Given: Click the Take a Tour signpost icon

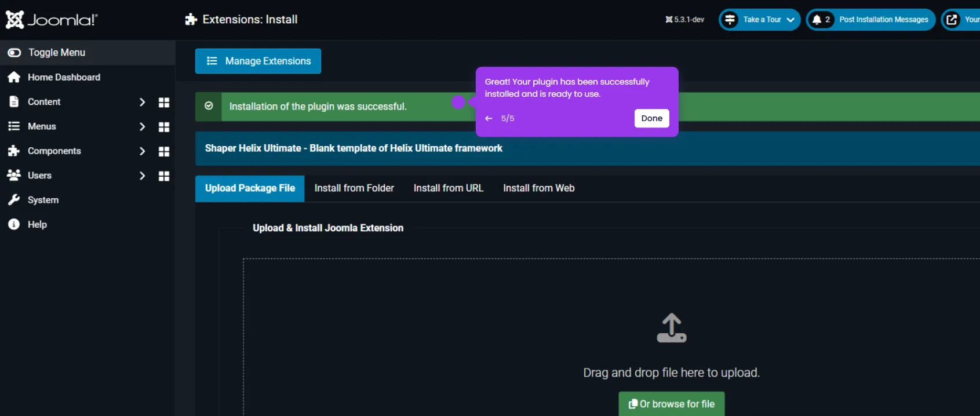Looking at the screenshot, I should [x=730, y=20].
